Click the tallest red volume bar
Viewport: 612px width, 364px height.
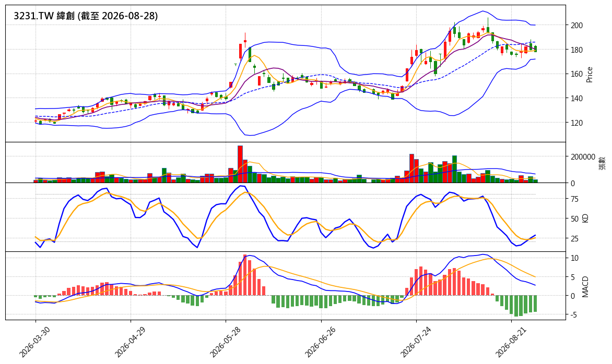point(240,164)
